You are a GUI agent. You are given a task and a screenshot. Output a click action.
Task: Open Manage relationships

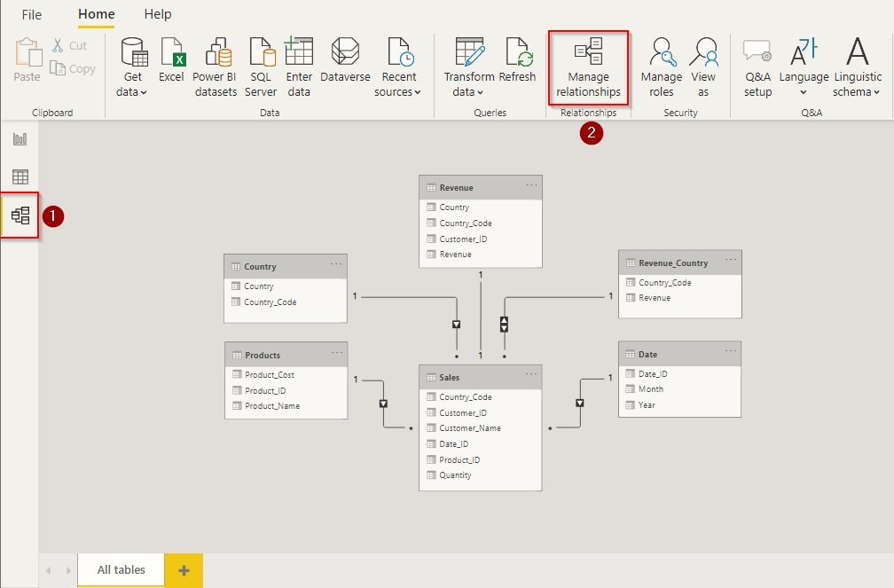tap(588, 67)
